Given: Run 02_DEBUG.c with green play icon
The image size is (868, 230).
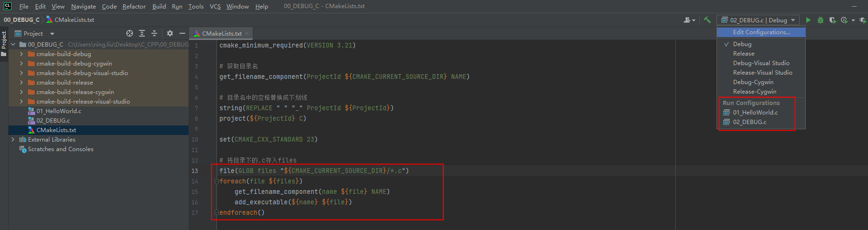Looking at the screenshot, I should tap(808, 20).
